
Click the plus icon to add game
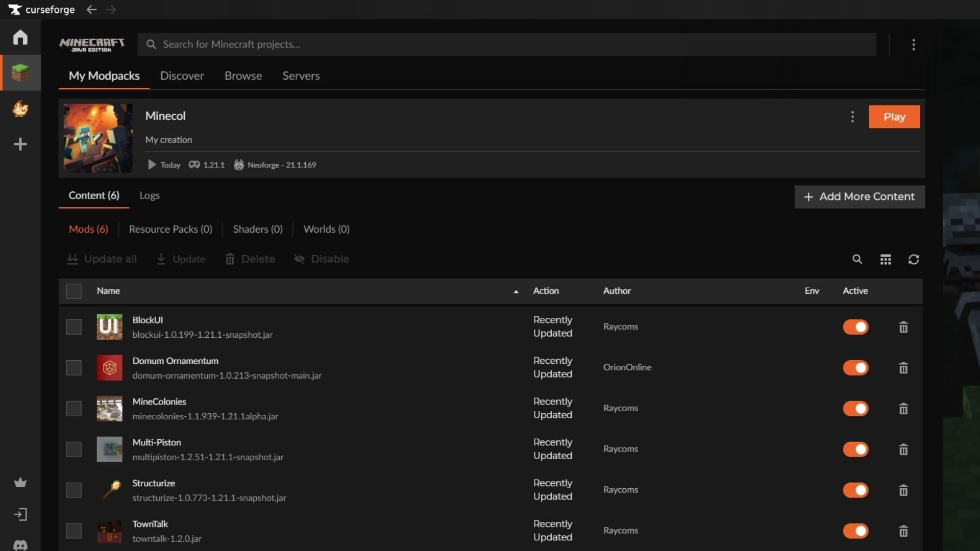coord(20,144)
